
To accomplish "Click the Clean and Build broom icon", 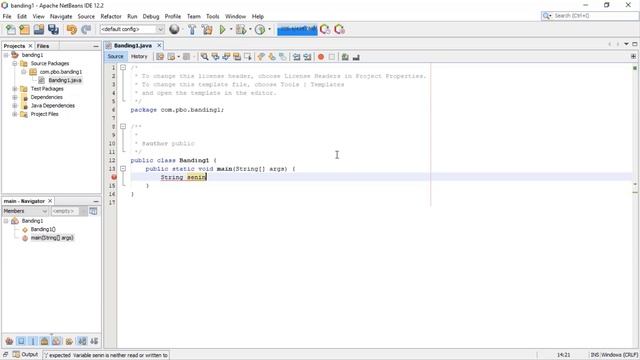I will click(x=207, y=29).
